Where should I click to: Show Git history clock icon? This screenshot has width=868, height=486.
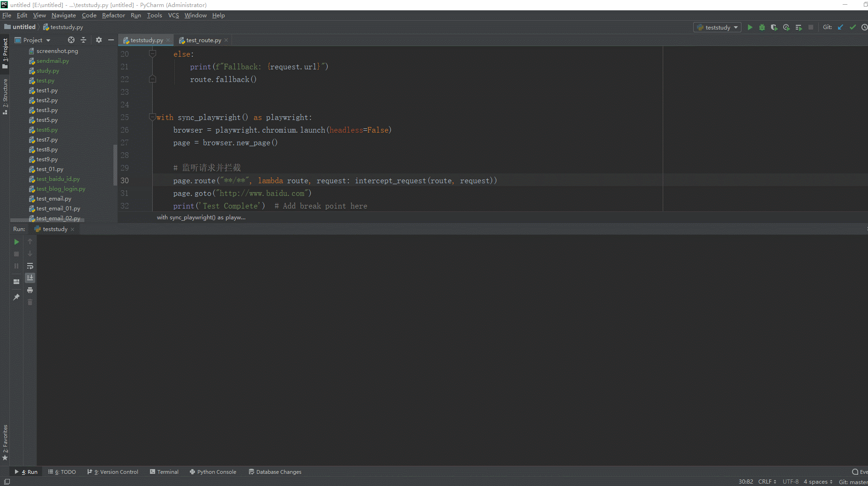tap(864, 27)
